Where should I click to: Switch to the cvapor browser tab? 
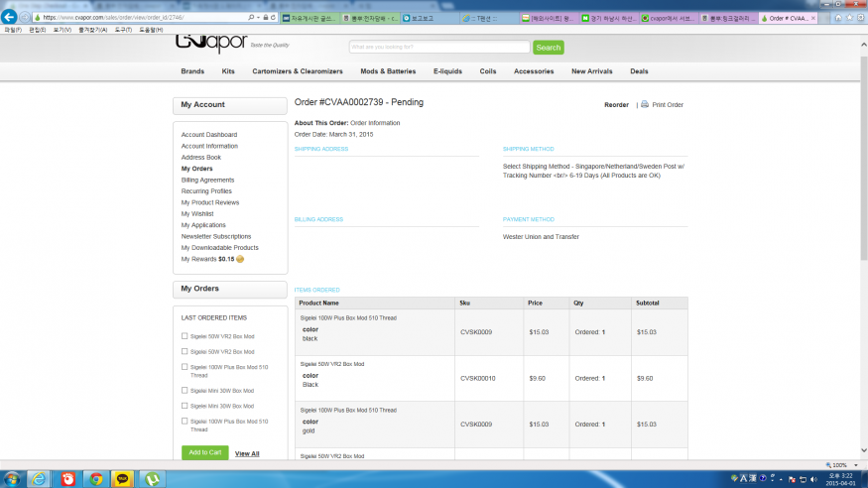668,18
